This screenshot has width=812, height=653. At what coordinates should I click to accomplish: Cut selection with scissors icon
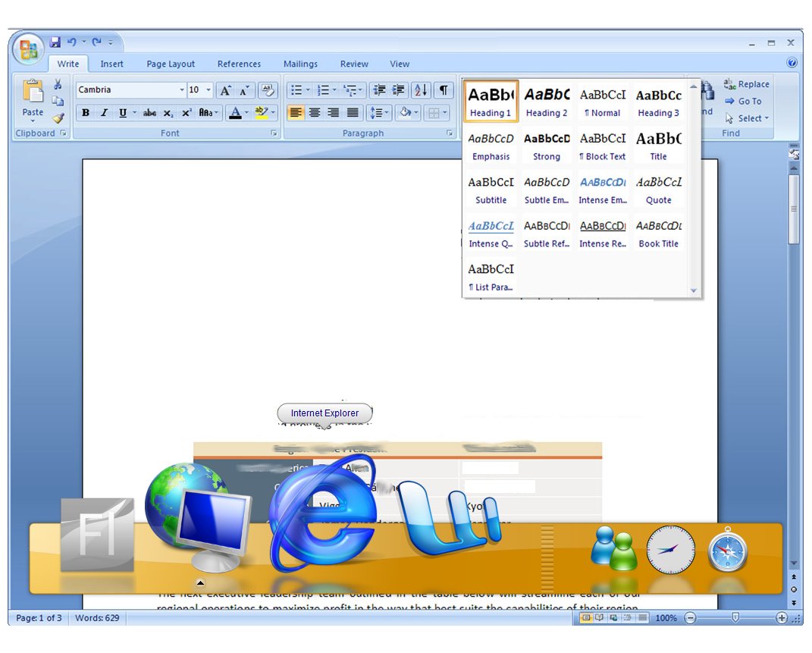click(x=58, y=84)
